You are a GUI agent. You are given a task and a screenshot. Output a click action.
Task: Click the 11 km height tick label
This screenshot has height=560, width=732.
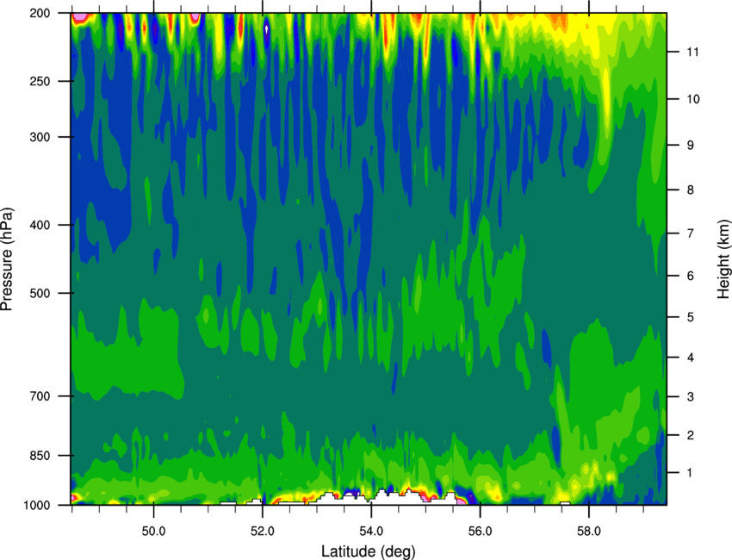coord(692,52)
